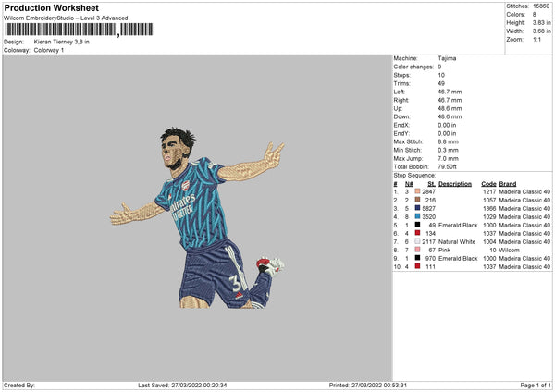This screenshot has width=555, height=392.
Task: Click the "Wilcom" brand in row 8
Action: (x=509, y=250)
